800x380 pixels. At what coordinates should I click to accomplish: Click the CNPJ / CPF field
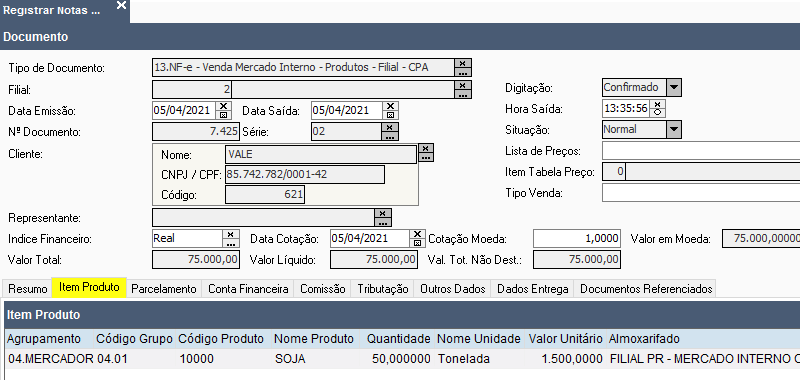pyautogui.click(x=305, y=174)
